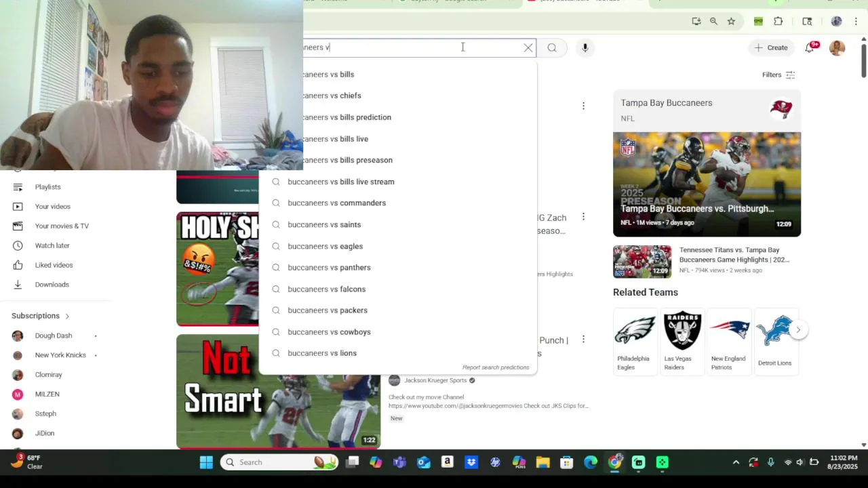Open YouTube notifications bell
Viewport: 868px width, 488px height.
[810, 47]
